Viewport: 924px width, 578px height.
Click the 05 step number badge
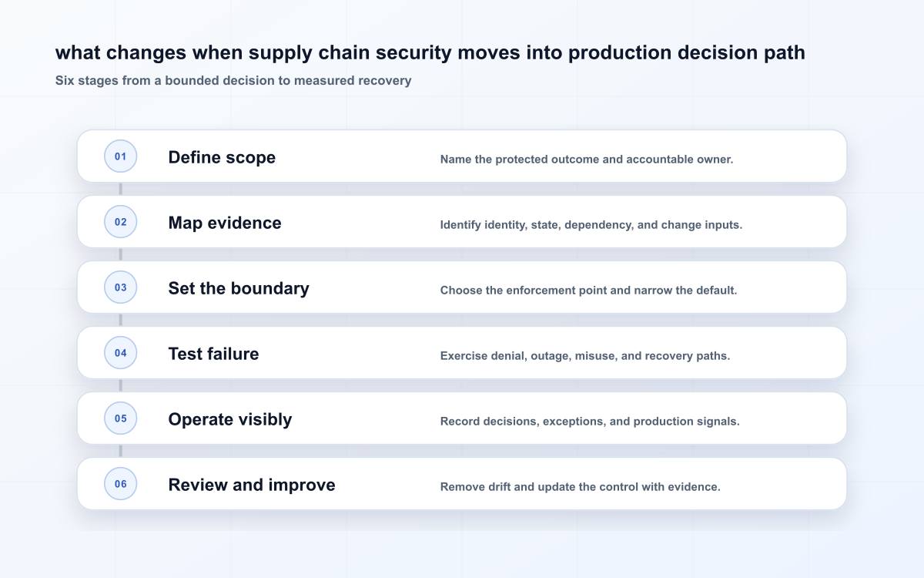click(120, 418)
